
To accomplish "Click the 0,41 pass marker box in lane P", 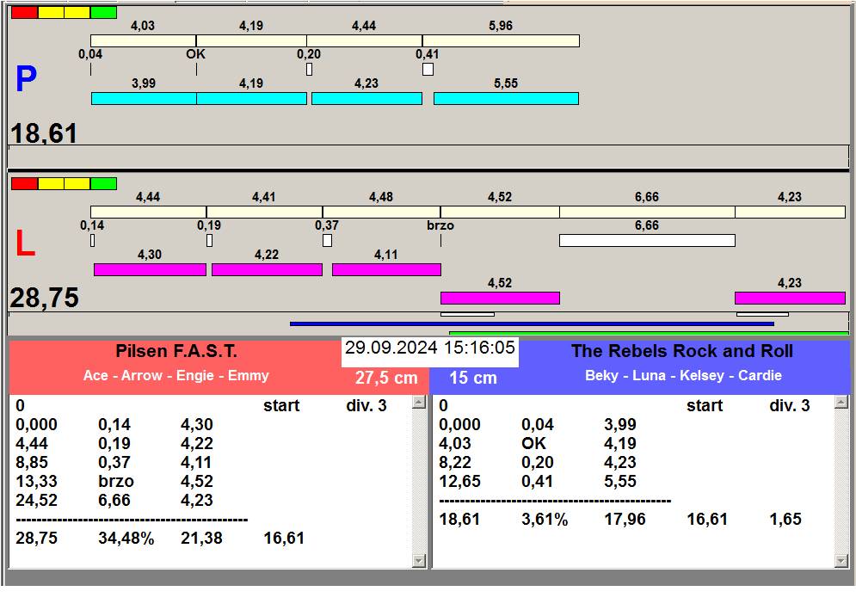I will point(428,70).
